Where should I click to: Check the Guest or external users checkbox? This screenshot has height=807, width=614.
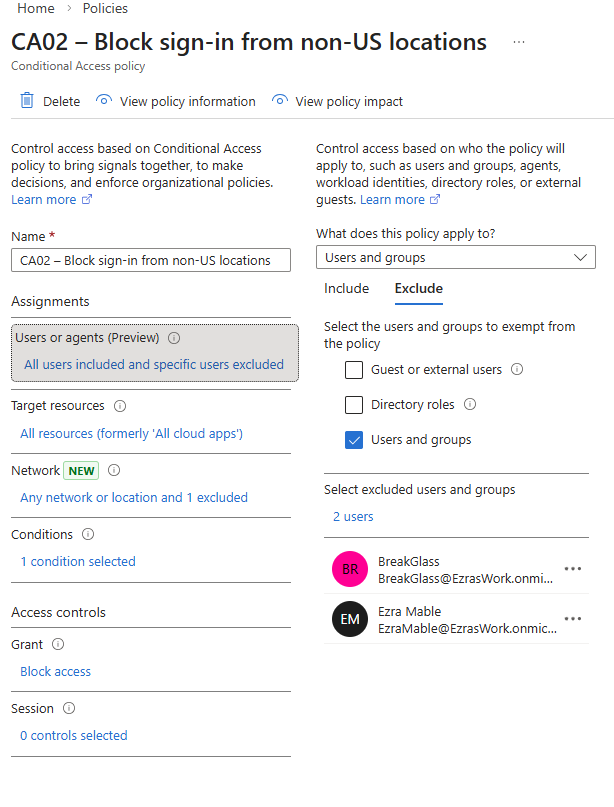(354, 370)
